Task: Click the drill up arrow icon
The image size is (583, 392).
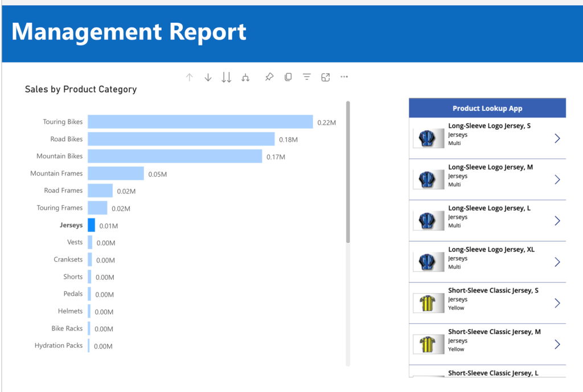Action: [x=190, y=77]
